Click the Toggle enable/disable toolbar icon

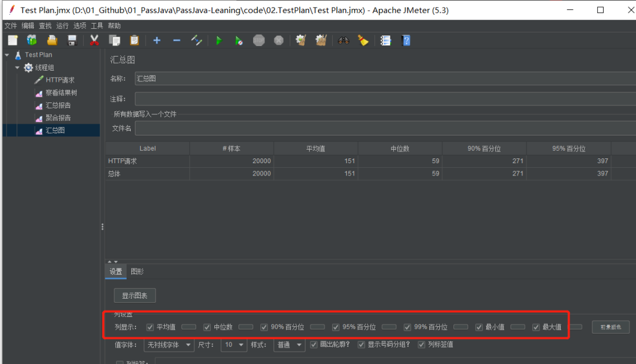(x=196, y=41)
